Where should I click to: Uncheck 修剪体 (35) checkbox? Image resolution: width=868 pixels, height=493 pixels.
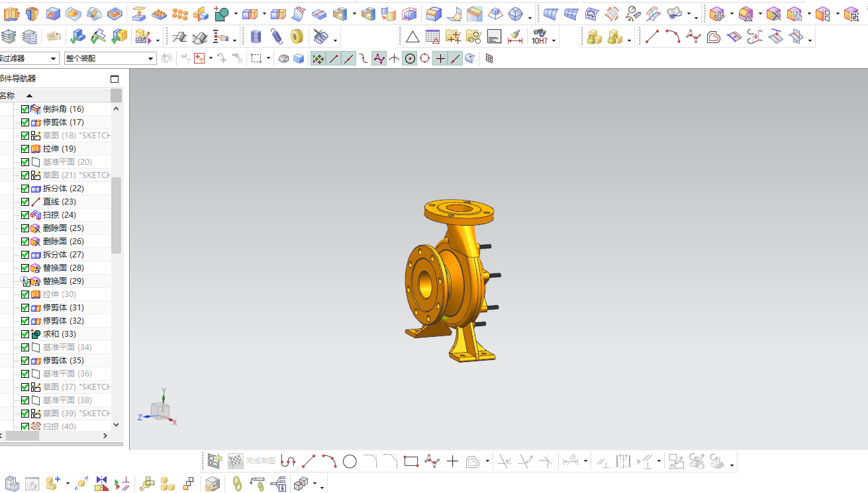click(25, 361)
